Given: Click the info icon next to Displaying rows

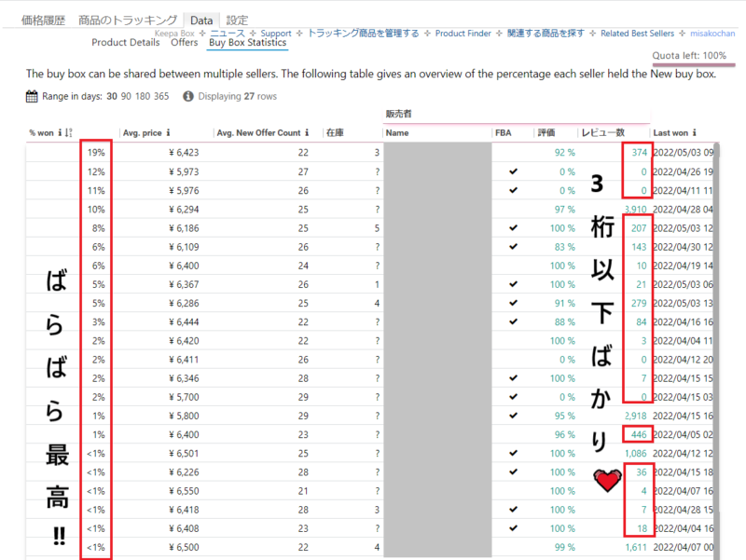Looking at the screenshot, I should click(x=188, y=96).
